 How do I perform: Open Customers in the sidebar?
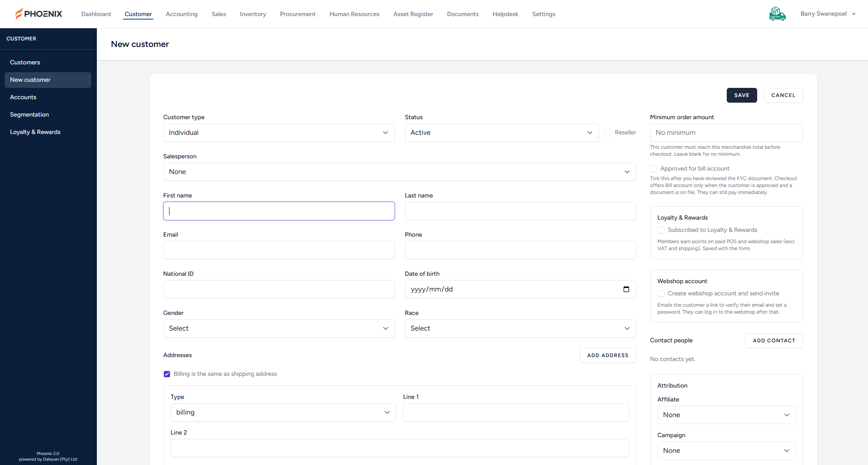tap(48, 63)
